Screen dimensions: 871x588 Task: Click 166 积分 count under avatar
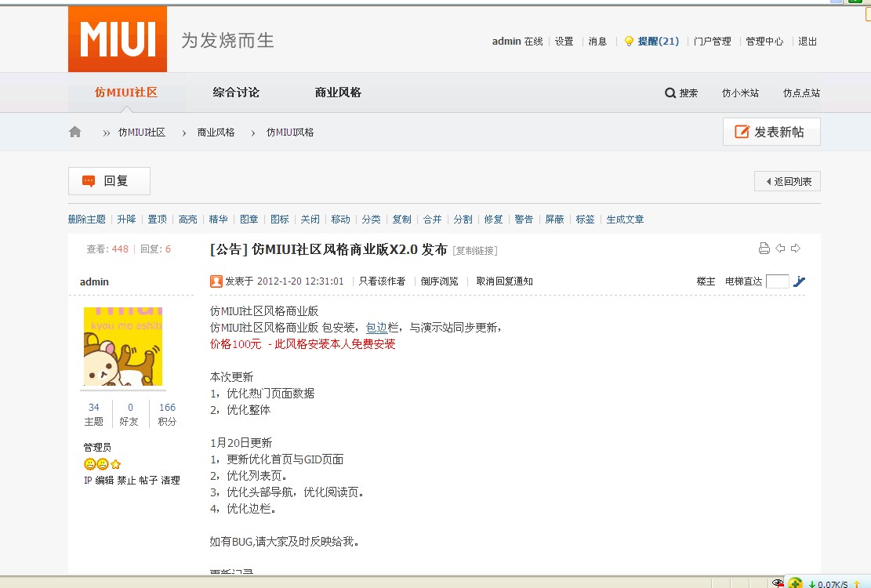[x=167, y=414]
